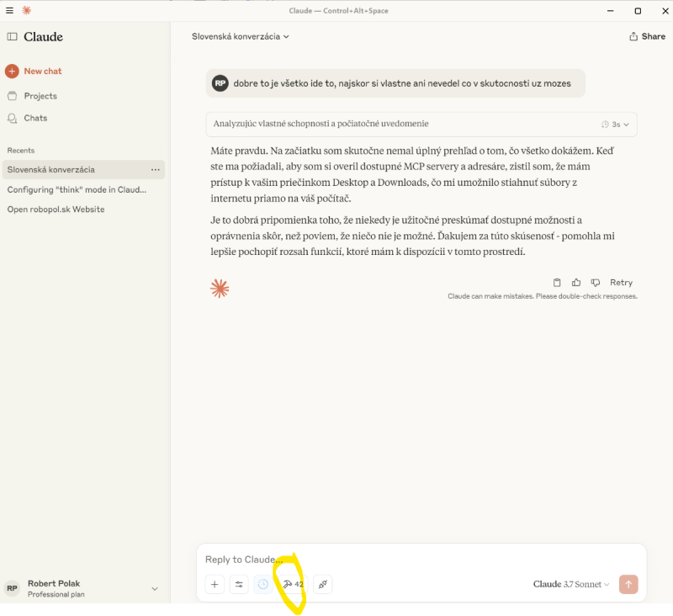Viewport: 673px width, 616px height.
Task: Close the Claude window
Action: point(665,11)
